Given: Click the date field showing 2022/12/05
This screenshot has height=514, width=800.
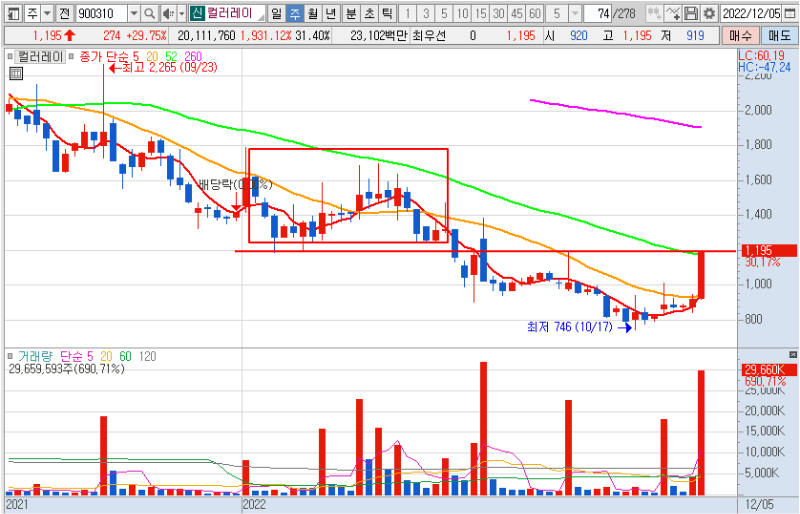Looking at the screenshot, I should [x=752, y=13].
